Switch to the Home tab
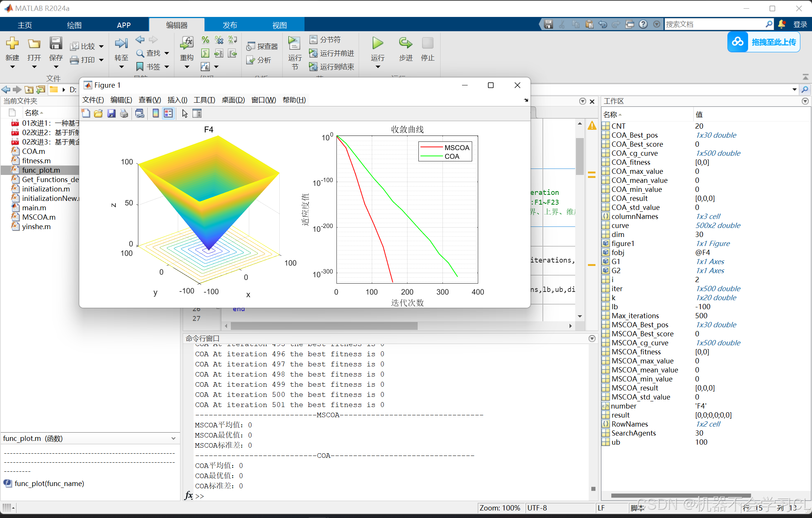Image resolution: width=812 pixels, height=518 pixels. point(25,25)
